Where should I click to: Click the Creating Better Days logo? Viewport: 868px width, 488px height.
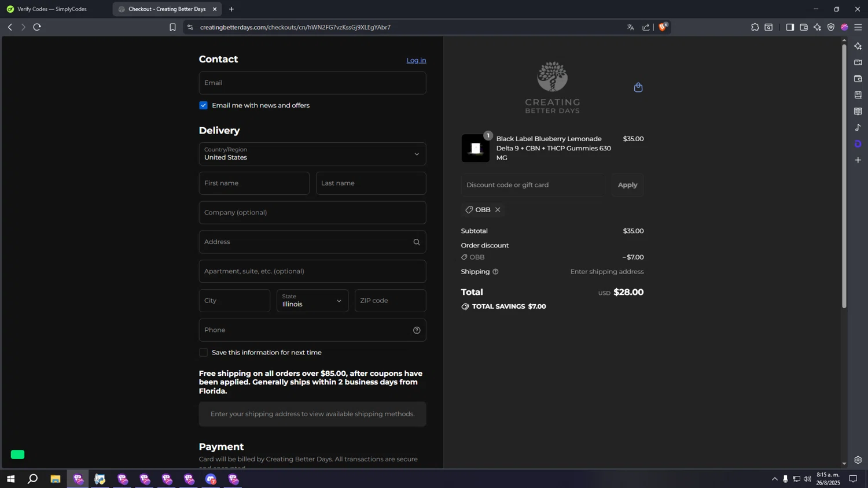552,87
